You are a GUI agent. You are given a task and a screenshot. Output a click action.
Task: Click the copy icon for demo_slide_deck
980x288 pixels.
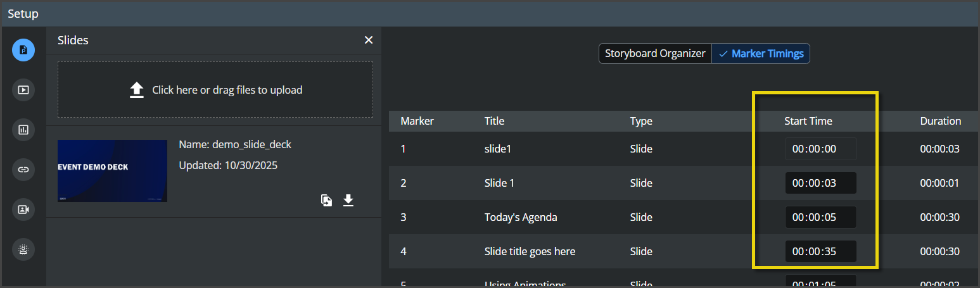[x=326, y=201]
